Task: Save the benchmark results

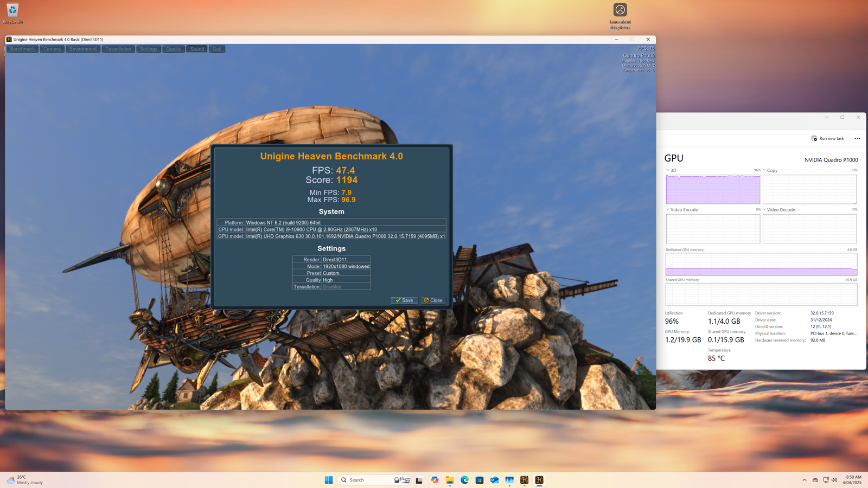Action: (x=404, y=300)
